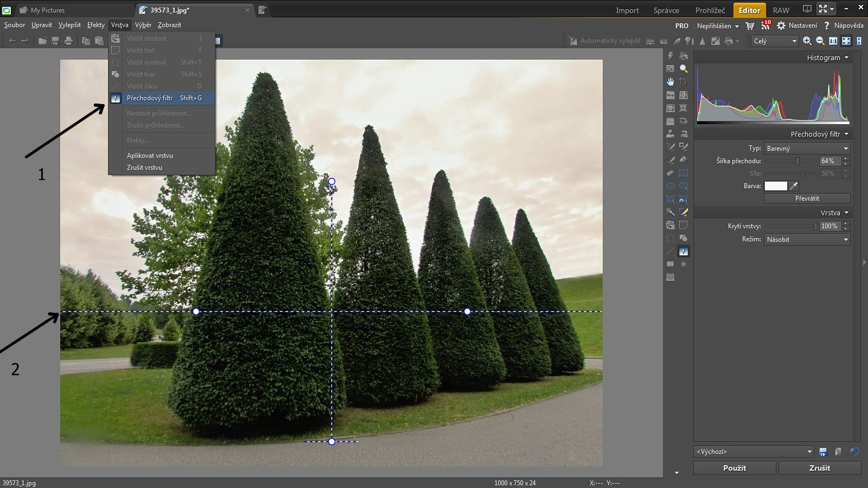Image resolution: width=868 pixels, height=488 pixels.
Task: Open the shopping cart icon
Action: point(750,25)
